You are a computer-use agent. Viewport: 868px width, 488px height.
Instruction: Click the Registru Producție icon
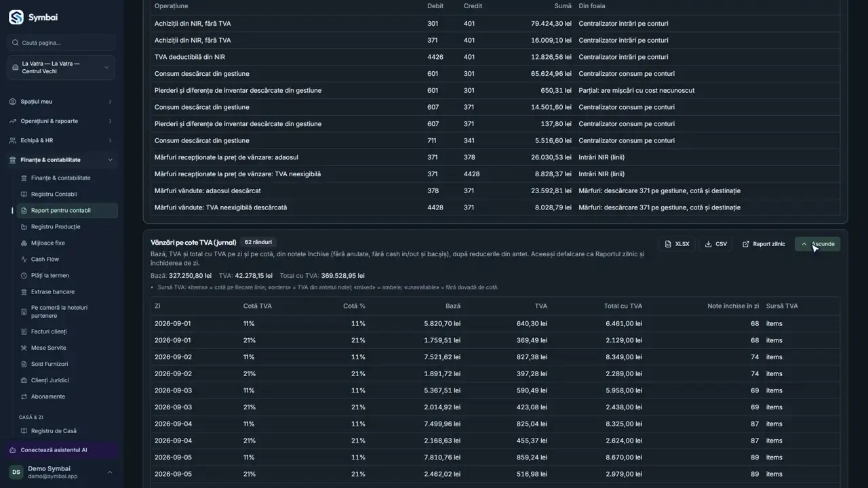(x=24, y=227)
